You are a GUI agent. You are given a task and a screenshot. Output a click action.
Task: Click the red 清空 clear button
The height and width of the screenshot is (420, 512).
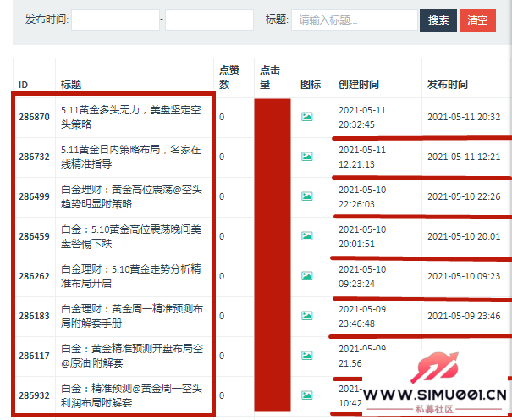pos(478,20)
